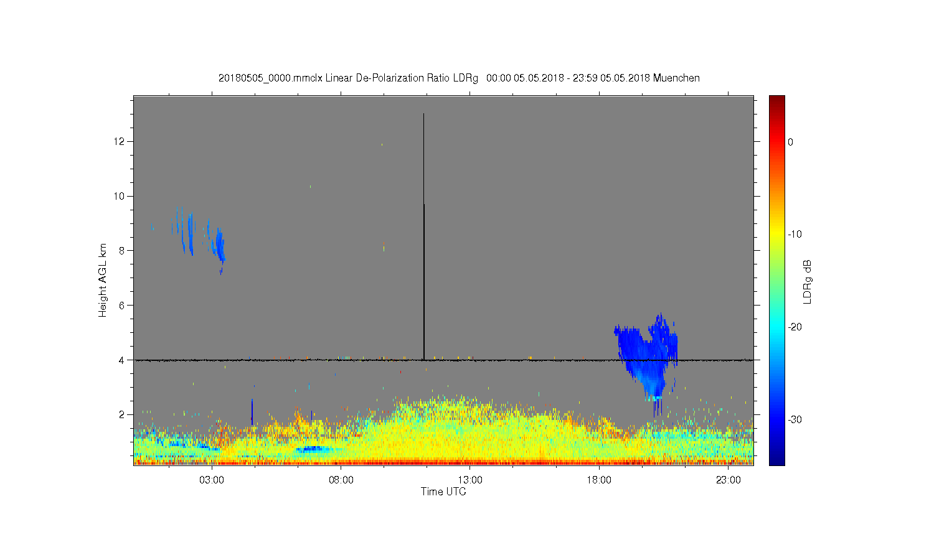Click the 'Time UTC' x-axis label
Screen dimensions: 934x560
click(443, 492)
